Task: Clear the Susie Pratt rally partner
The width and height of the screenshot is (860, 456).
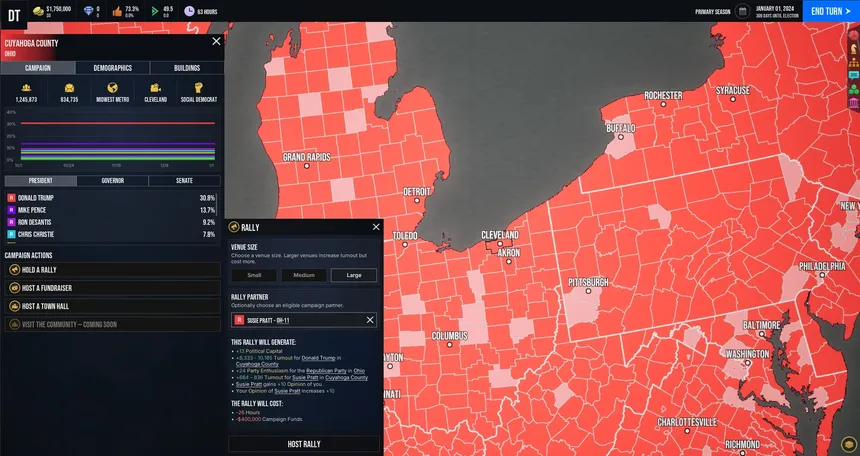Action: (370, 320)
